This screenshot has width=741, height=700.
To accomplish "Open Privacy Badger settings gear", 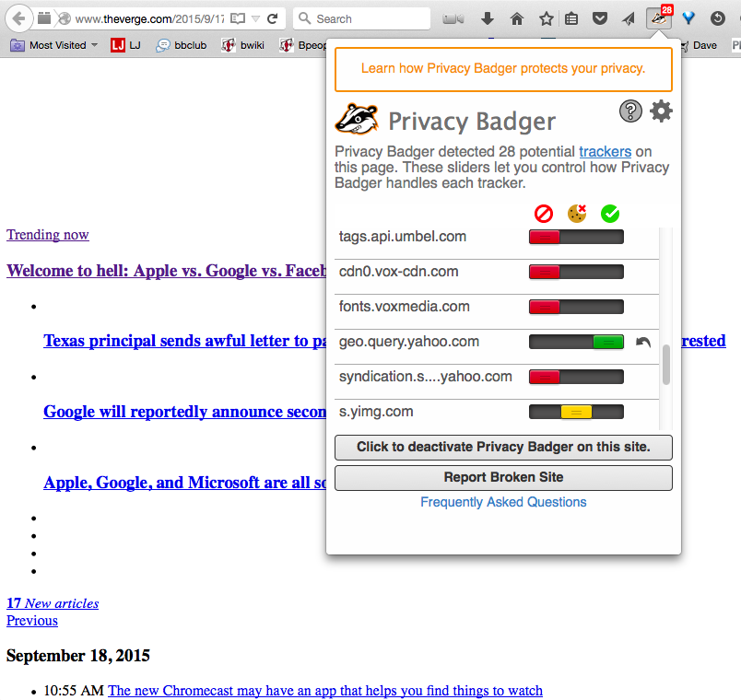I will [x=661, y=111].
